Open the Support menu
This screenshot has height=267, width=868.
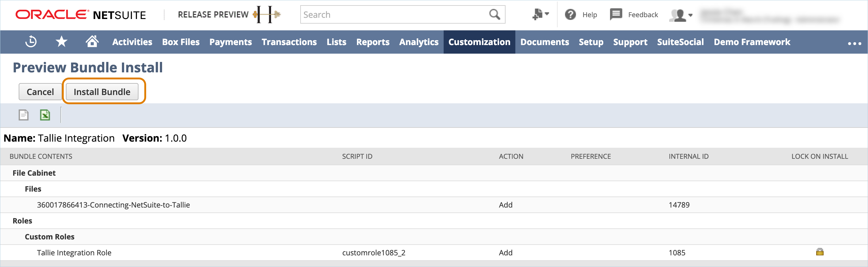click(x=630, y=42)
